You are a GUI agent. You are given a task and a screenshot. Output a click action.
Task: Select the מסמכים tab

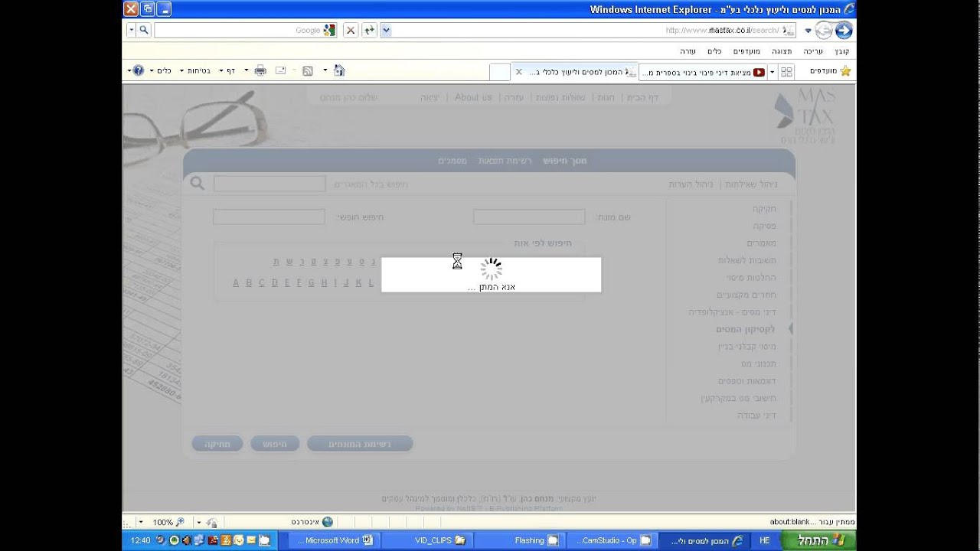(452, 161)
